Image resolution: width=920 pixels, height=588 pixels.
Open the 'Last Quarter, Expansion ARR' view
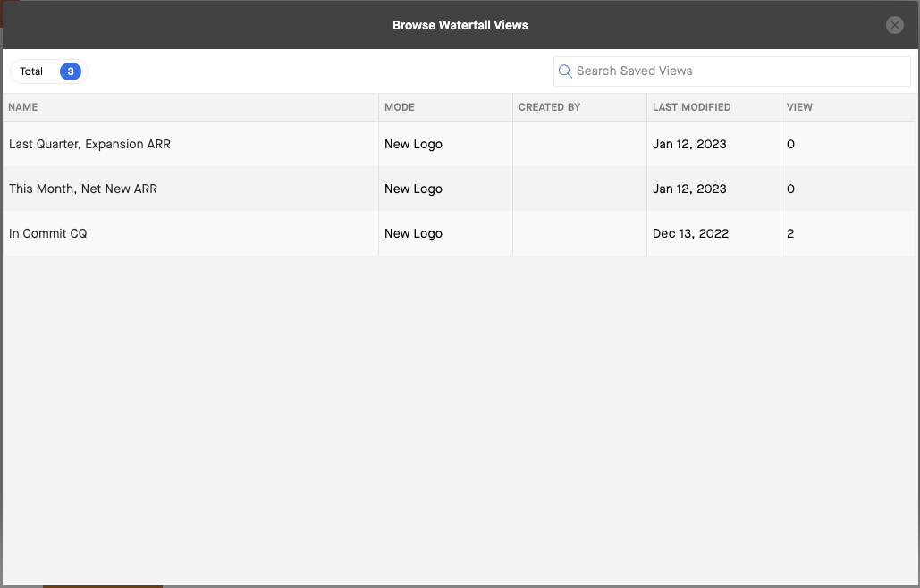89,144
